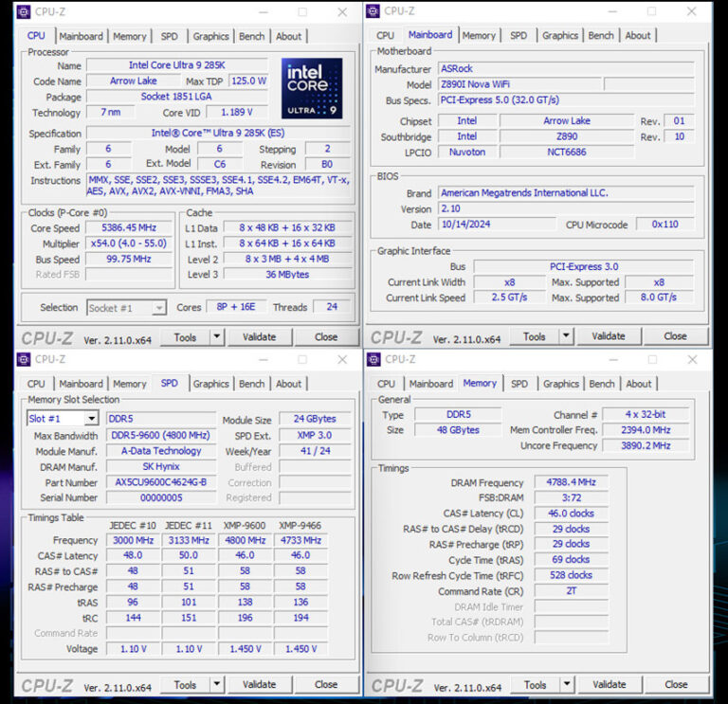Expand the Tools dropdown arrow in the Memory window
Viewport: 728px width, 704px height.
point(567,685)
